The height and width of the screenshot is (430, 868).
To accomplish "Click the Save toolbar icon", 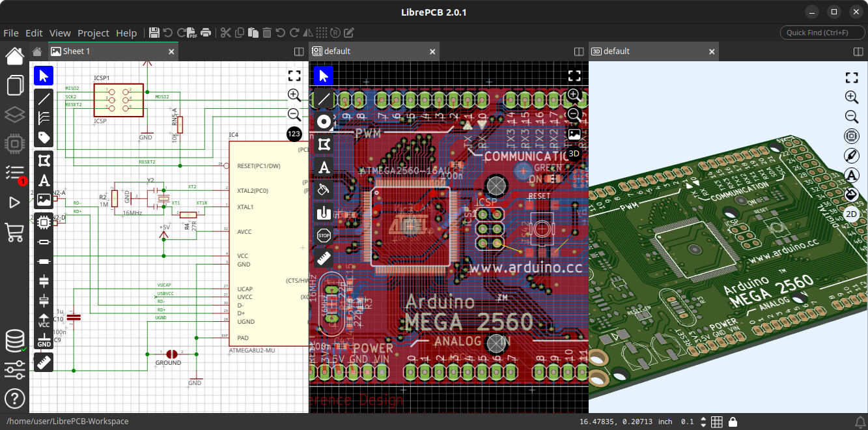I will point(154,33).
